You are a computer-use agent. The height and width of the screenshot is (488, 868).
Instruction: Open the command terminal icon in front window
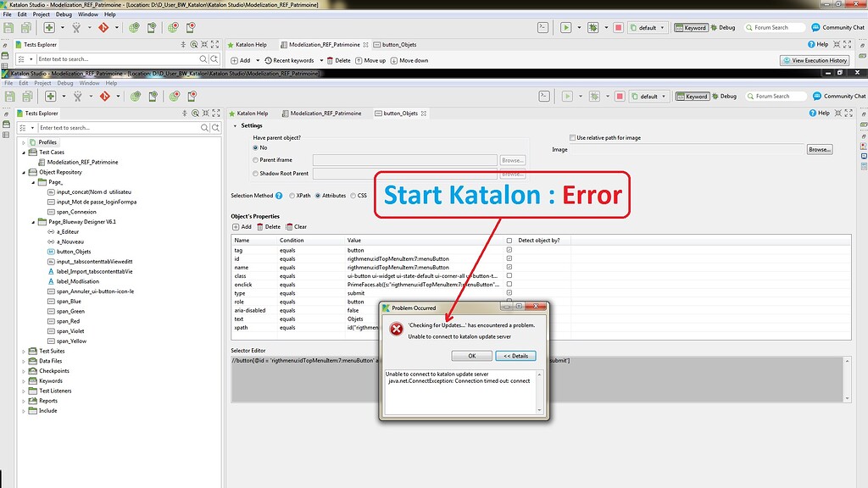tap(544, 97)
